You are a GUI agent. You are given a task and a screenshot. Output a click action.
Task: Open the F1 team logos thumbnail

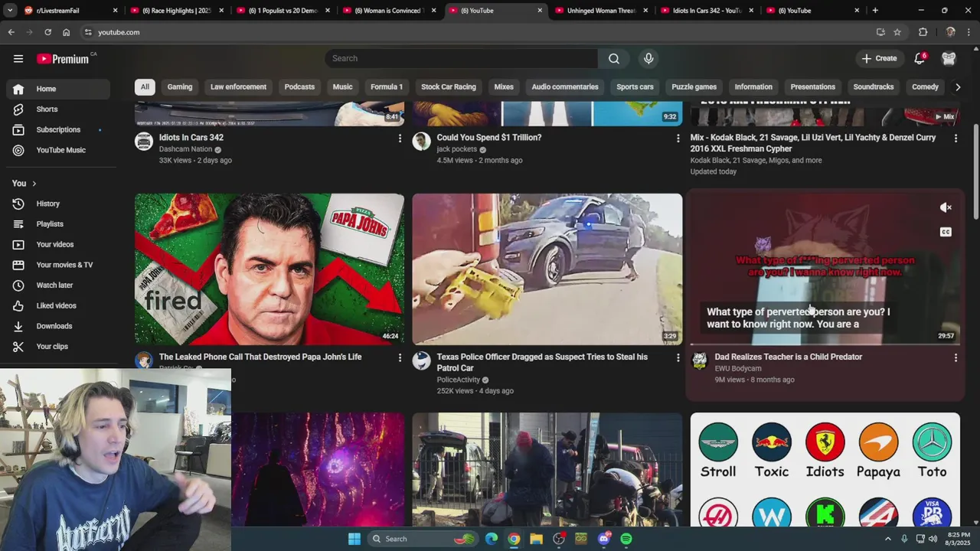pyautogui.click(x=825, y=470)
